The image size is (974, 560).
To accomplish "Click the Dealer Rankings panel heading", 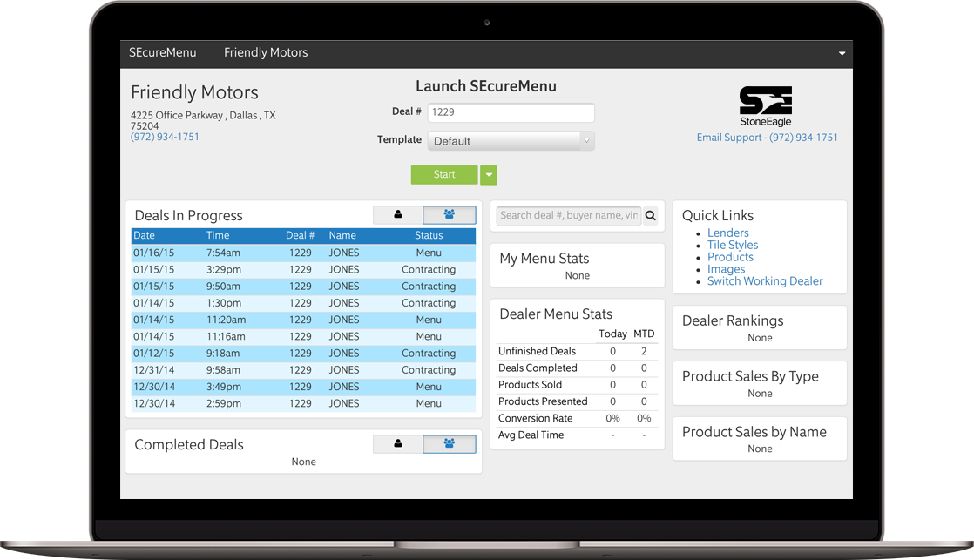I will point(733,321).
